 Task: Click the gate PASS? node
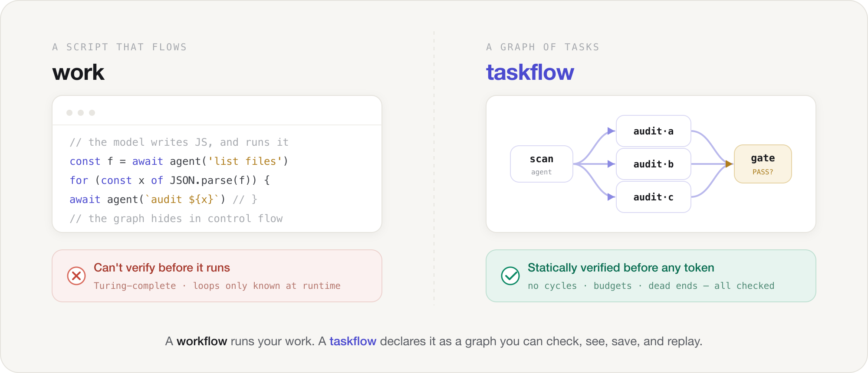tap(763, 164)
